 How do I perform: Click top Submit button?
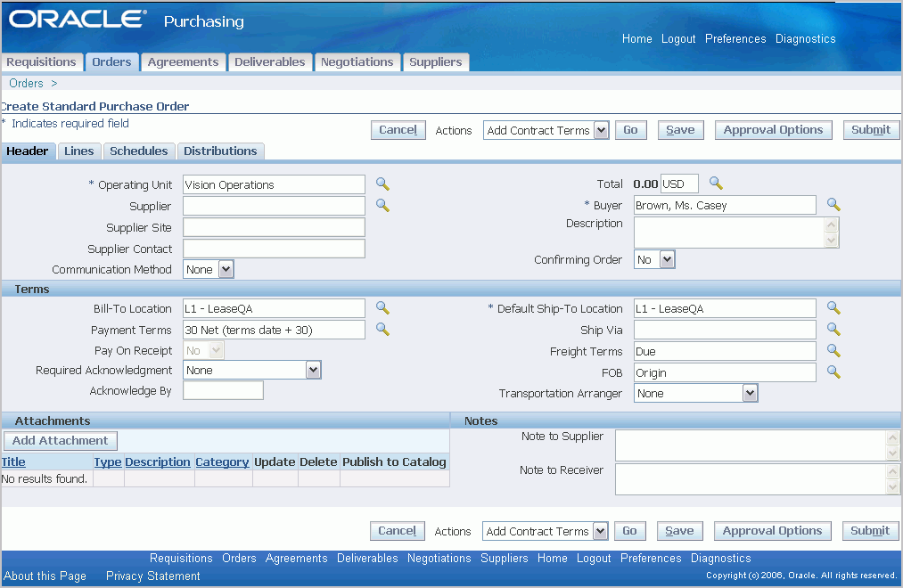point(871,130)
